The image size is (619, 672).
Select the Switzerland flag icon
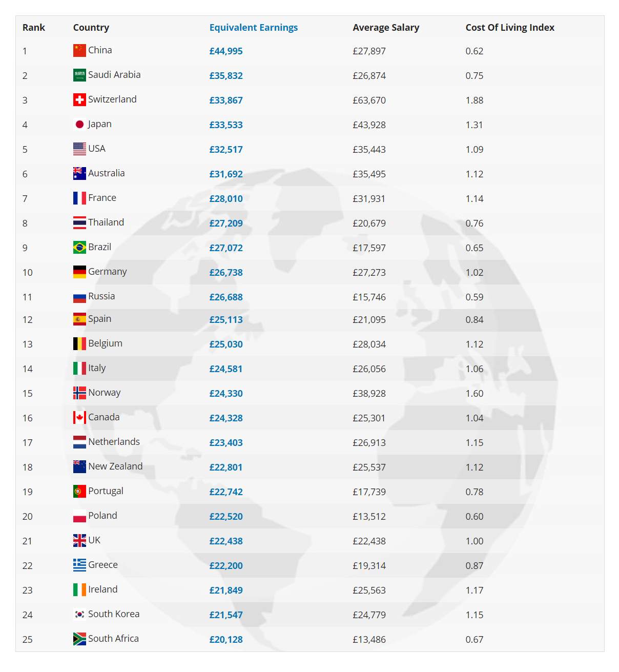(x=79, y=99)
